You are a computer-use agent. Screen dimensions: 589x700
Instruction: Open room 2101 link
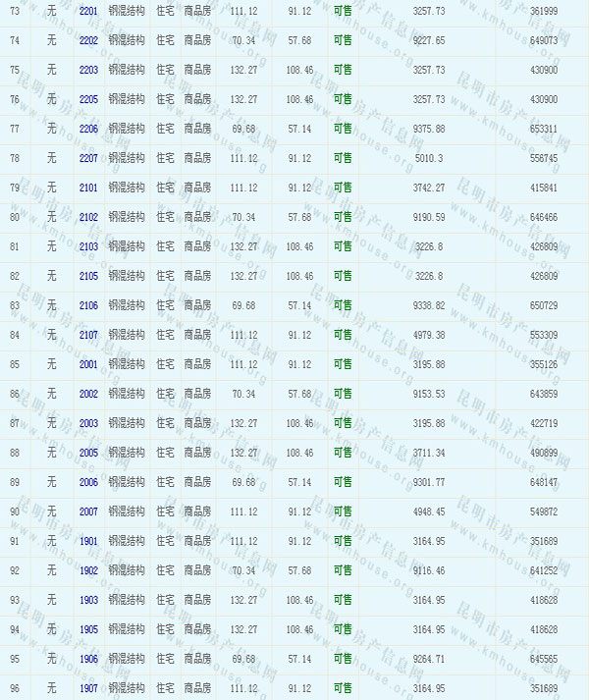[88, 188]
